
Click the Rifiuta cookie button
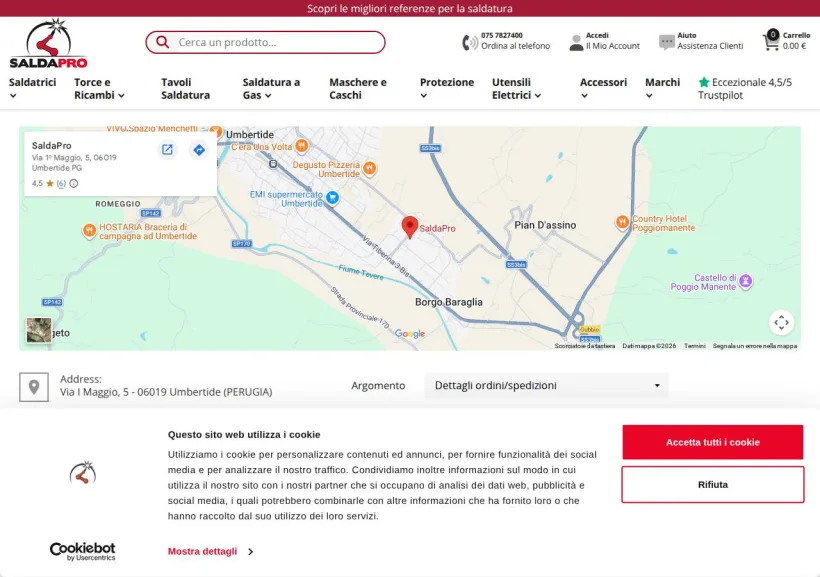tap(712, 484)
